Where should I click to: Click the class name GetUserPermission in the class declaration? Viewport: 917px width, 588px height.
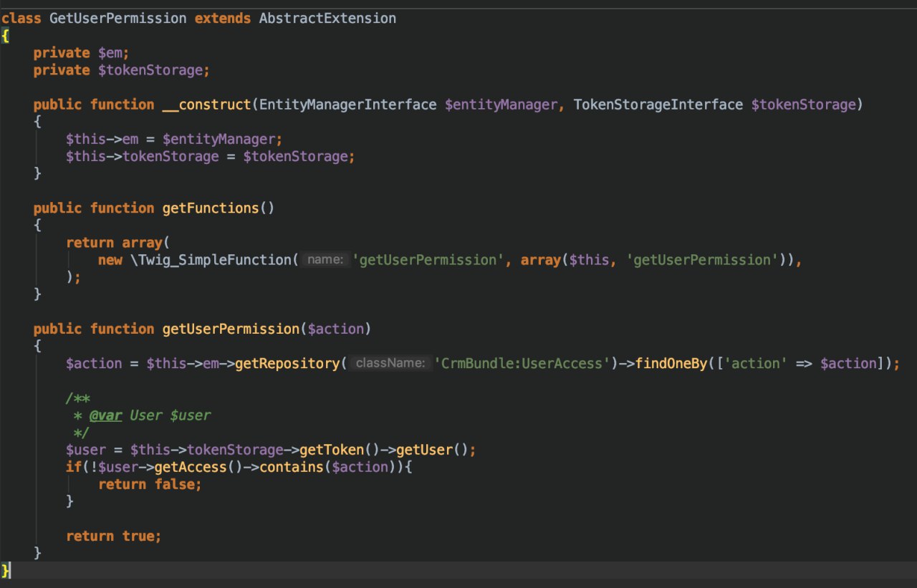pos(117,18)
